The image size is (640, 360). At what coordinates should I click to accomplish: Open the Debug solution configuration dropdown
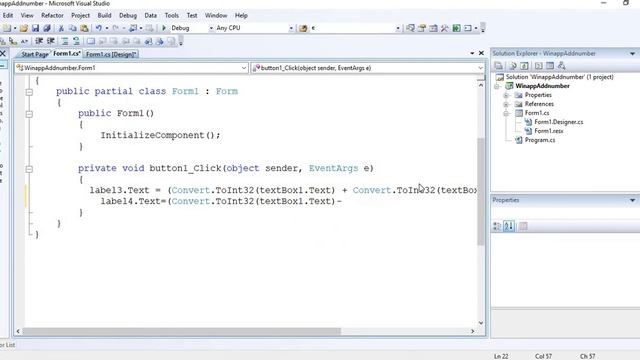(211, 28)
